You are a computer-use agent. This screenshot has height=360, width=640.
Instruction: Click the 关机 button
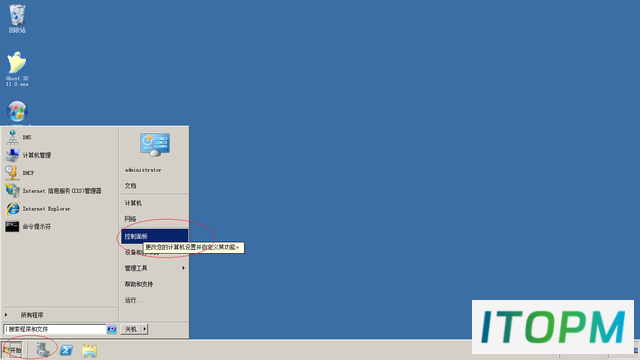tap(131, 329)
